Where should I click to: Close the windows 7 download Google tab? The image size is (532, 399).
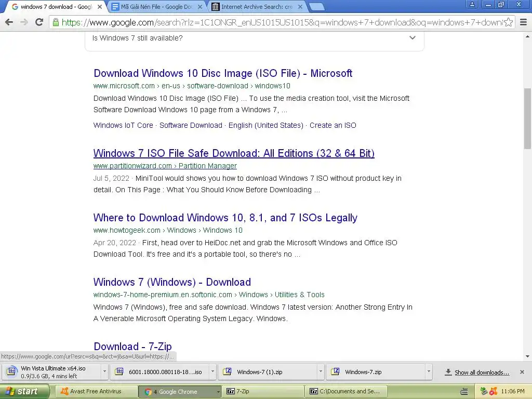click(99, 6)
